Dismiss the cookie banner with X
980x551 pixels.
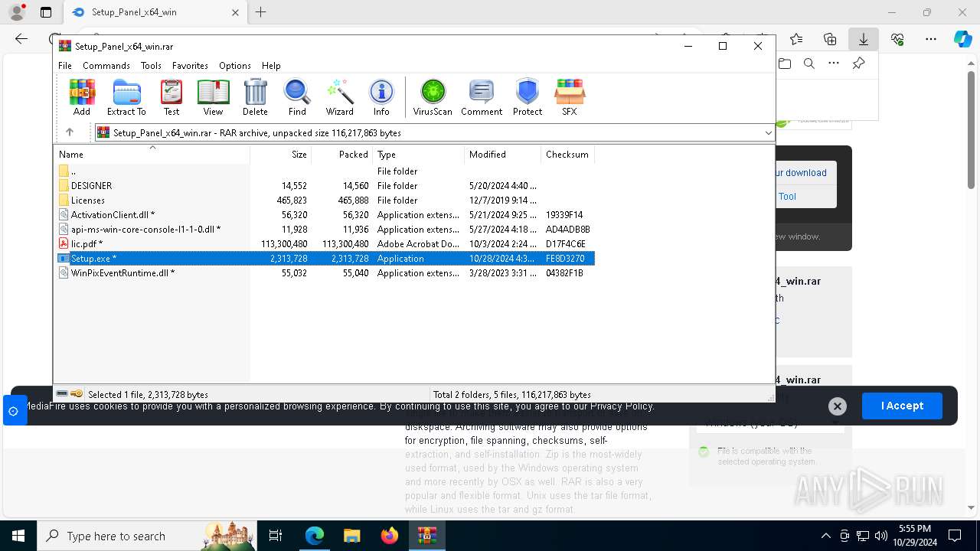[838, 406]
